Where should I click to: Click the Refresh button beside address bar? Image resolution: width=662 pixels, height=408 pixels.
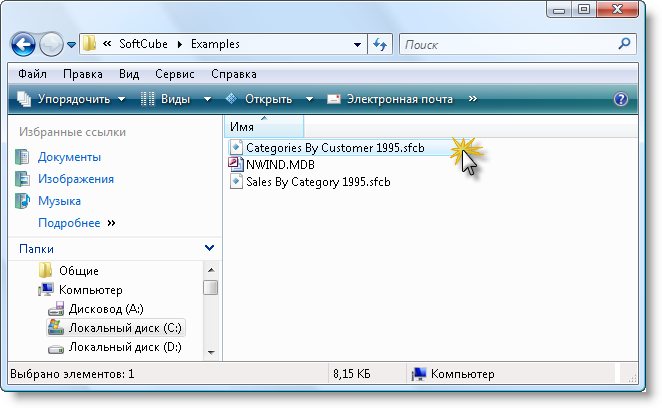[380, 45]
